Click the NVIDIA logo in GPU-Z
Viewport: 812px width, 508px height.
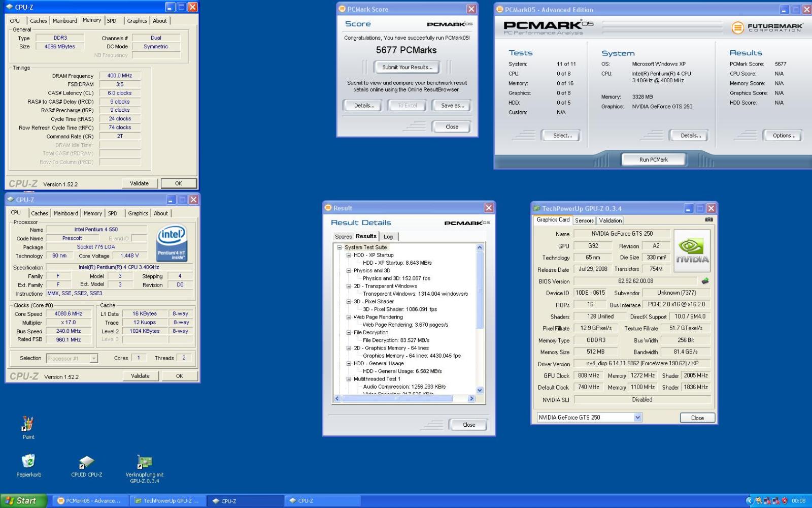pyautogui.click(x=692, y=250)
